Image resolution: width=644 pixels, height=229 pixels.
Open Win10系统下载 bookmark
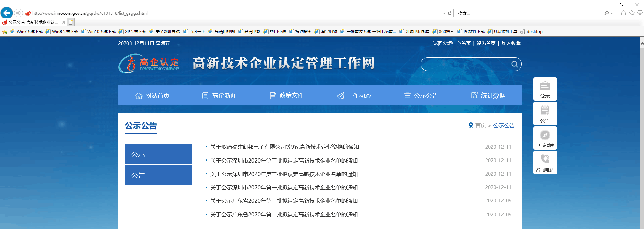(x=98, y=32)
